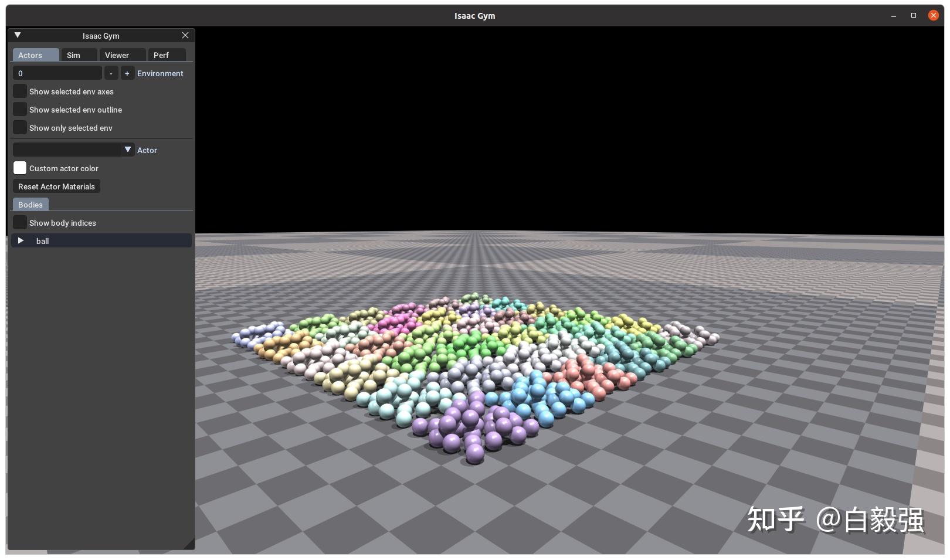Open the Sim tab

79,55
